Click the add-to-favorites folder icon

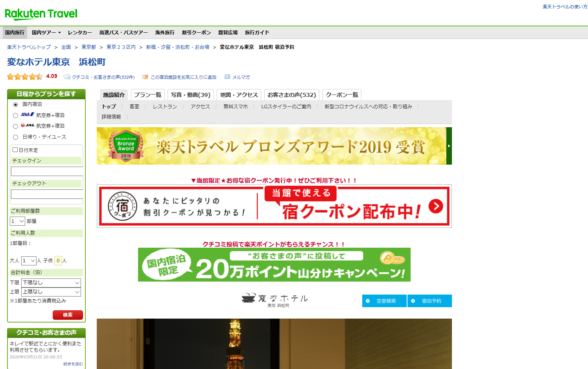coord(145,77)
